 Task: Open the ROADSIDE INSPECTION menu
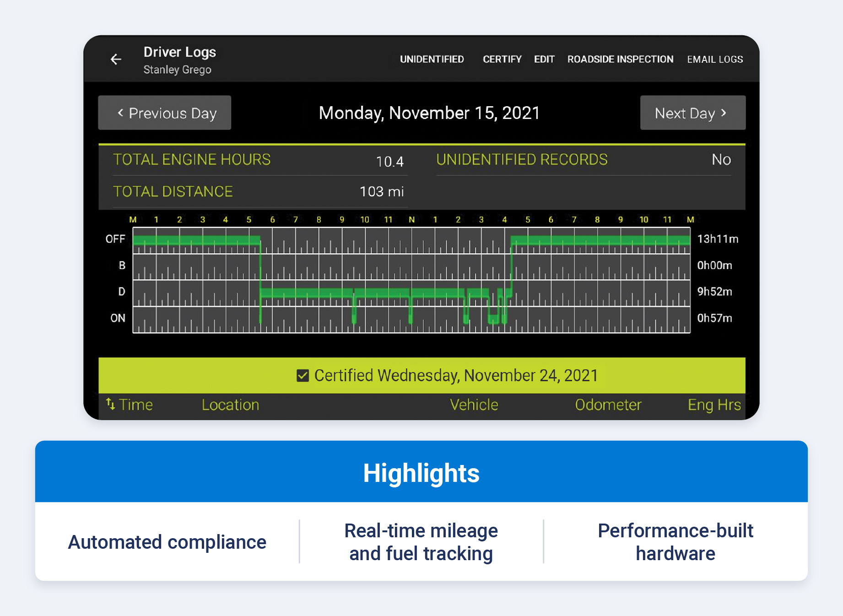click(620, 59)
